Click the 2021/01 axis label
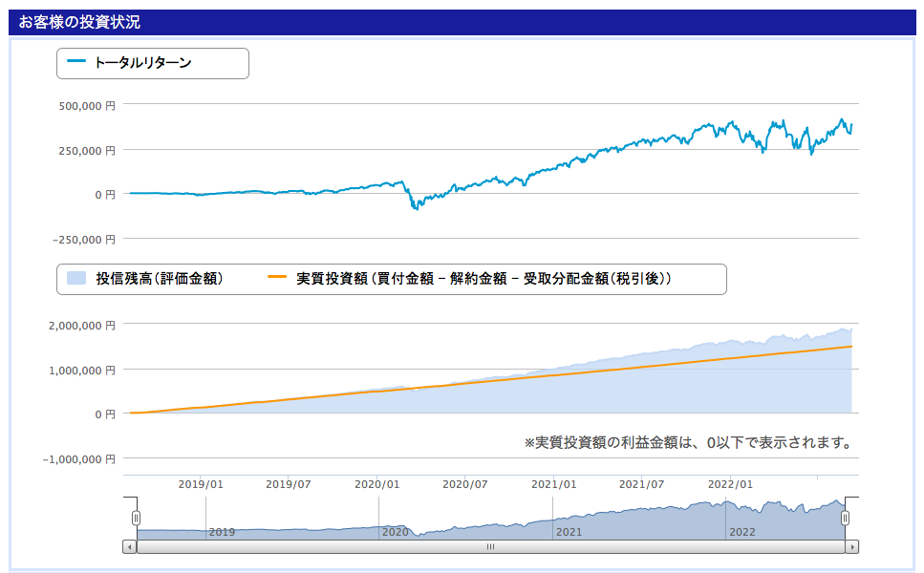Image resolution: width=924 pixels, height=573 pixels. [x=554, y=484]
